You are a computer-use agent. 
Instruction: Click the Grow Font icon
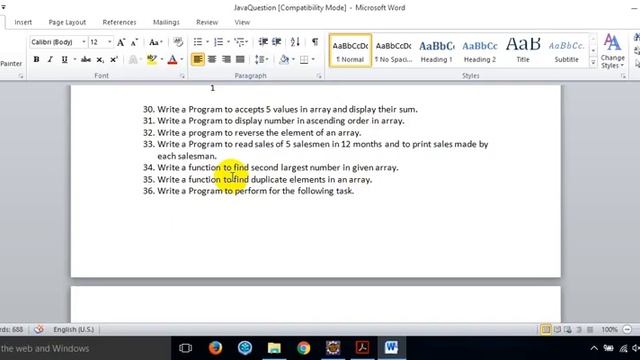[x=121, y=42]
